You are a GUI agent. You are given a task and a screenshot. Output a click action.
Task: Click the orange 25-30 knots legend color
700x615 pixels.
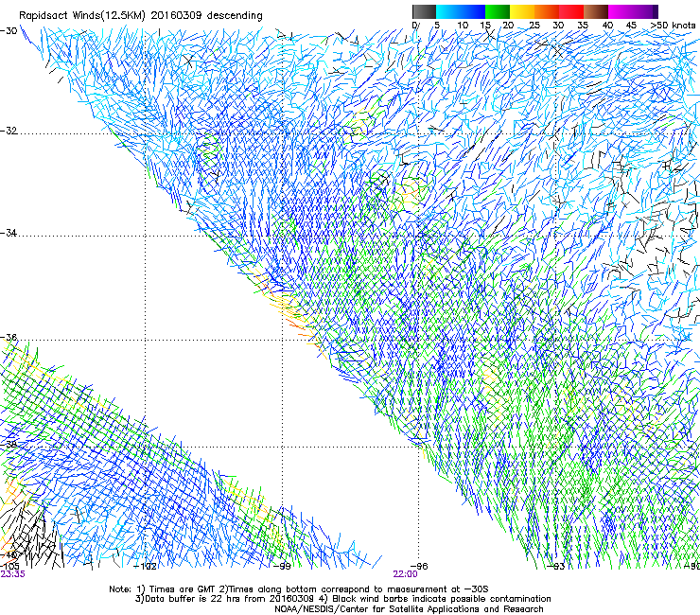(x=547, y=11)
